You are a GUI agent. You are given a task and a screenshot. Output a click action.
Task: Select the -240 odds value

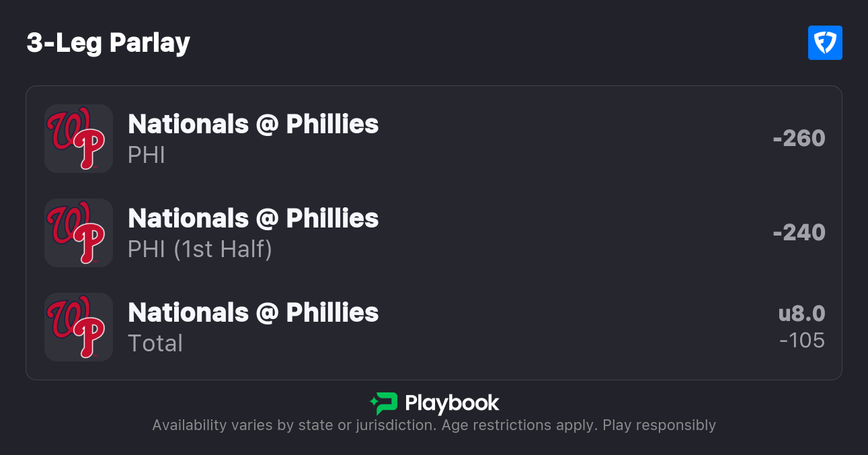pyautogui.click(x=799, y=233)
